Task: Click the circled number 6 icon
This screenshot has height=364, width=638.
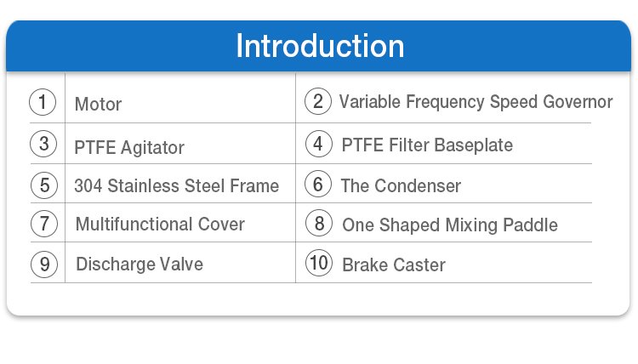Action: pos(318,184)
